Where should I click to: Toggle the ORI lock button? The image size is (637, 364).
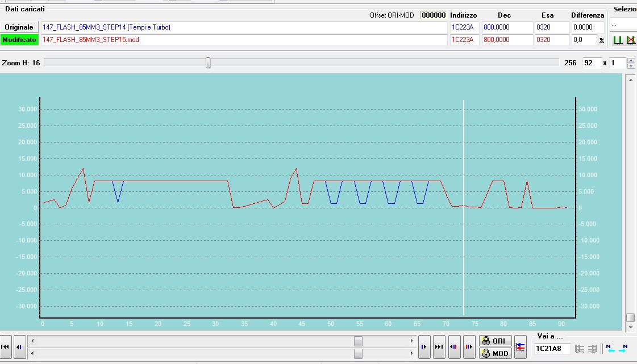[494, 341]
